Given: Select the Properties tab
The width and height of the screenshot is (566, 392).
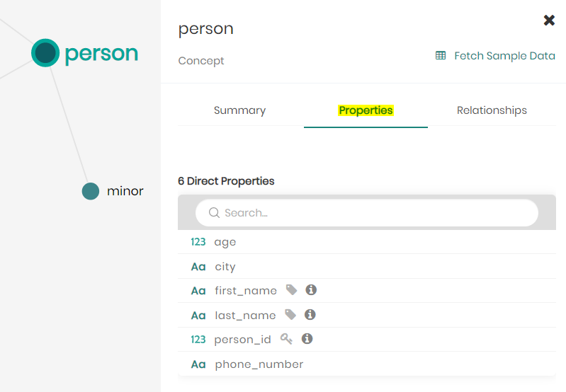Looking at the screenshot, I should tap(366, 110).
